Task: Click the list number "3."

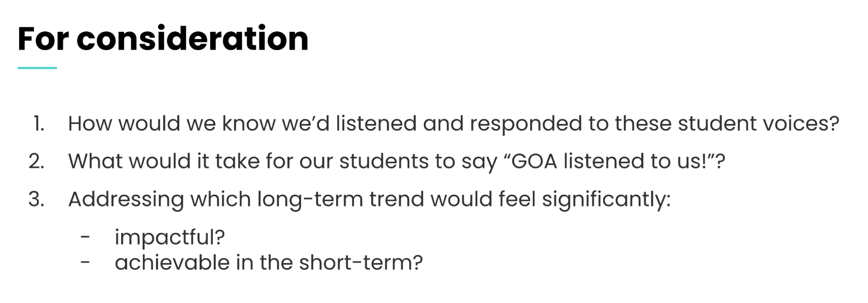Action: (37, 199)
